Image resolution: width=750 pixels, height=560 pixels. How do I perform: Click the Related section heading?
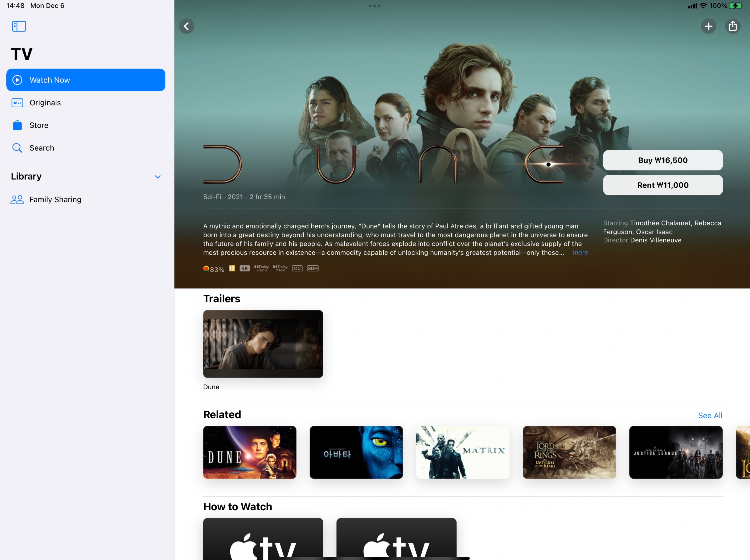(x=222, y=414)
